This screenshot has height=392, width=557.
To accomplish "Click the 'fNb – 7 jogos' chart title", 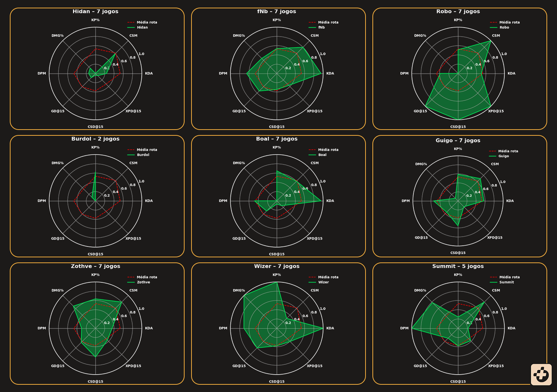I will click(x=277, y=12).
